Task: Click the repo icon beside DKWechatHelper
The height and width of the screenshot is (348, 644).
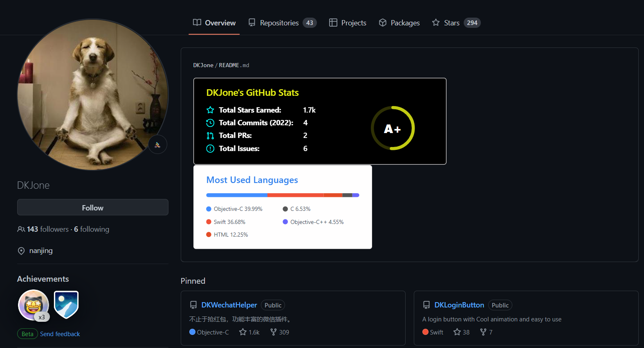Action: tap(193, 305)
